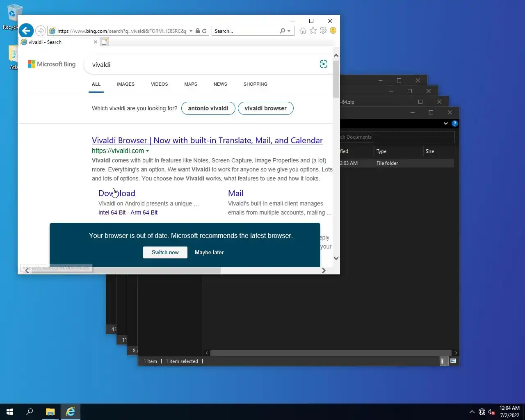Click the security lock icon in address bar
The width and height of the screenshot is (525, 420).
point(198,31)
